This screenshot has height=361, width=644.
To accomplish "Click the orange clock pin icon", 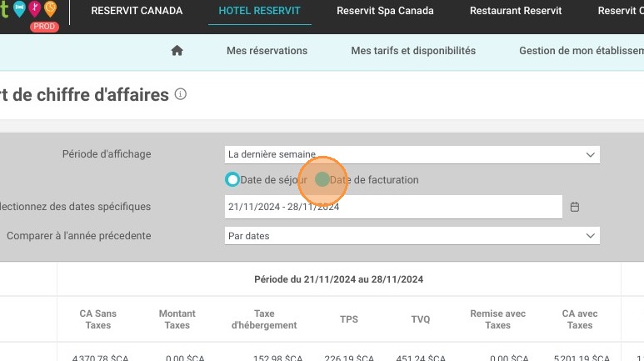I will pos(50,8).
